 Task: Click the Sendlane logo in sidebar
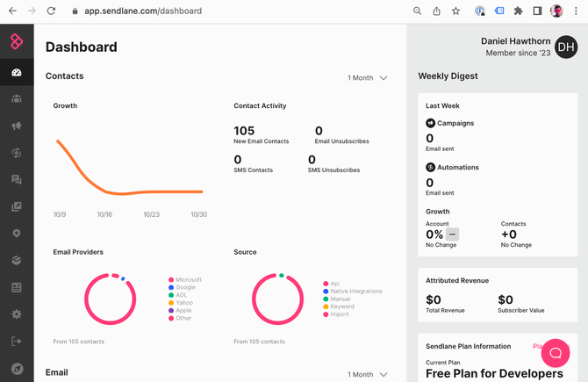click(17, 41)
